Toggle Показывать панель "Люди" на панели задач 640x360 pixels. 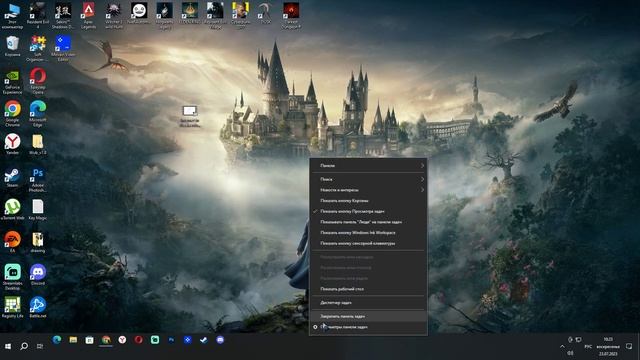tap(368, 222)
